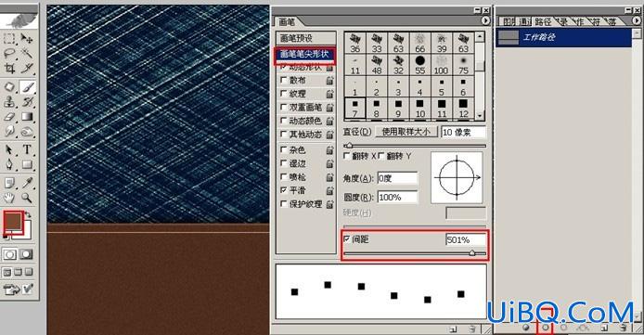Viewport: 644px width, 335px height.
Task: Open the 画笔 brushes tab
Action: coord(287,21)
